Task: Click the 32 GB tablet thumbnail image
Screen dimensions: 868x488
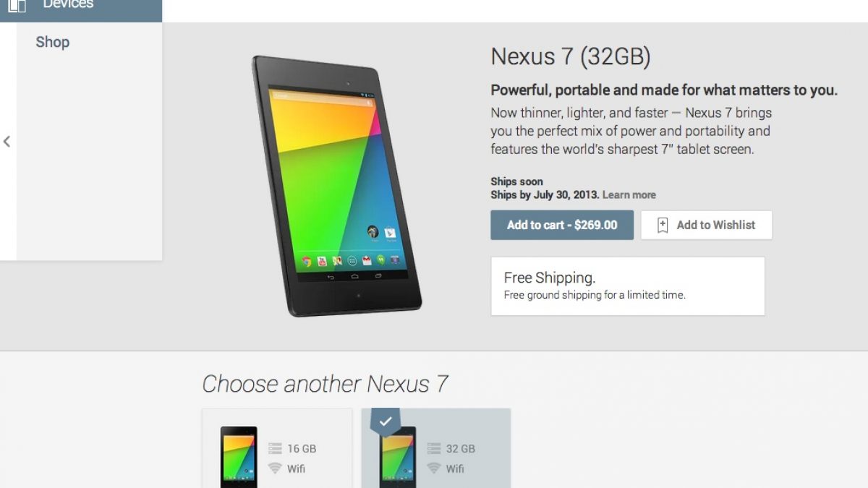Action: (398, 457)
